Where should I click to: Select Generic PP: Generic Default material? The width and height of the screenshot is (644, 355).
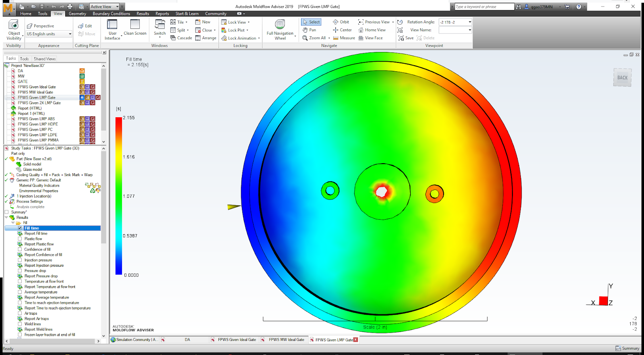(x=39, y=180)
